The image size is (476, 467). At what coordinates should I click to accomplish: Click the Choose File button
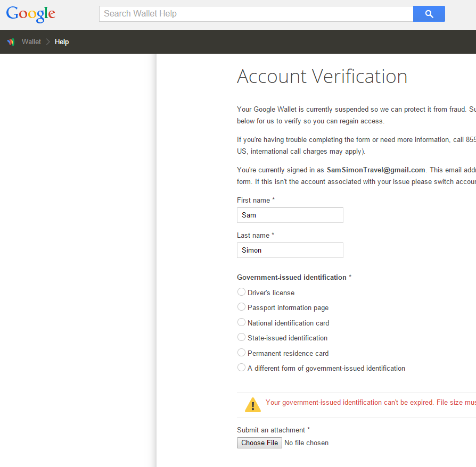click(x=259, y=443)
